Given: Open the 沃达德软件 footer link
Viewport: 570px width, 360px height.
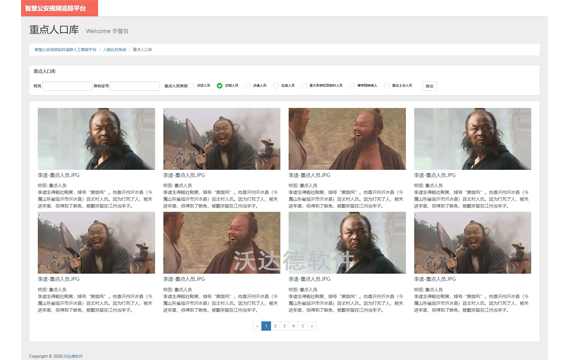Looking at the screenshot, I should (73, 356).
